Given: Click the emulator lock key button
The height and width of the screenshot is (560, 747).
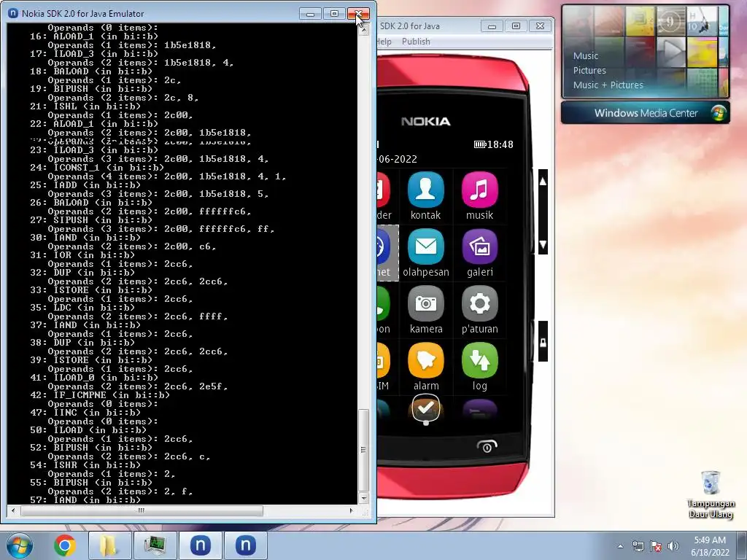Looking at the screenshot, I should click(543, 342).
